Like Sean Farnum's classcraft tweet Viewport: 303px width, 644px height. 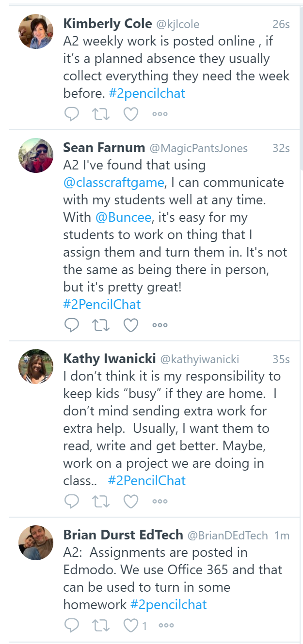pyautogui.click(x=131, y=325)
